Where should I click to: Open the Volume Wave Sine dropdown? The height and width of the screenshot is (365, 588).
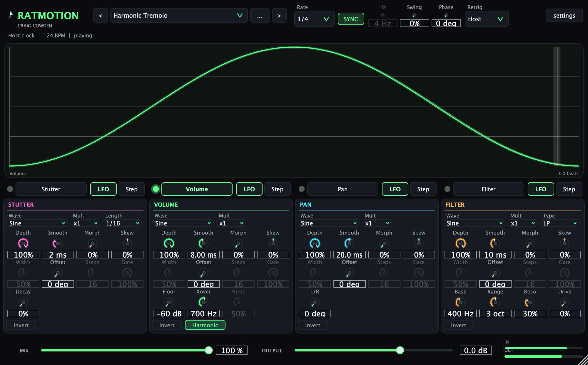183,223
